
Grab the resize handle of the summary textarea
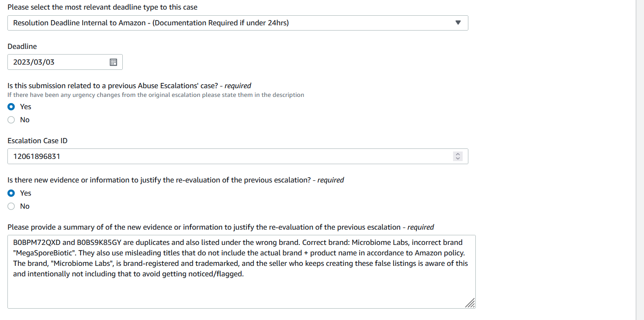pyautogui.click(x=470, y=303)
